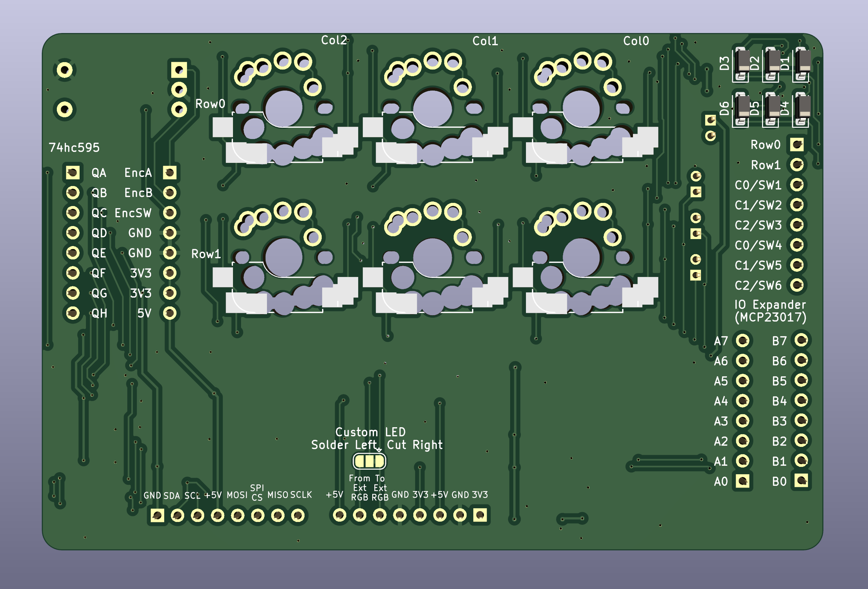The image size is (868, 589).
Task: Select the pad below the SCLK label
Action: 298,516
